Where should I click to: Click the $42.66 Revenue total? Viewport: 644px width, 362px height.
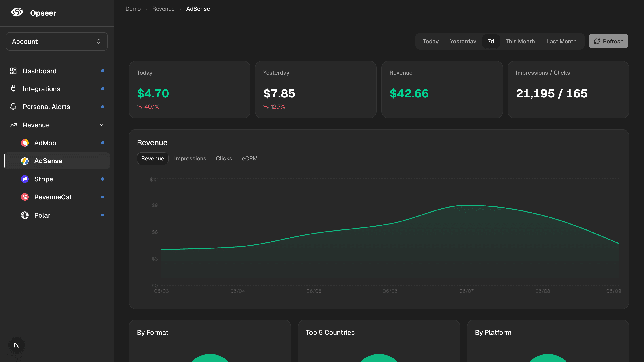pos(409,93)
